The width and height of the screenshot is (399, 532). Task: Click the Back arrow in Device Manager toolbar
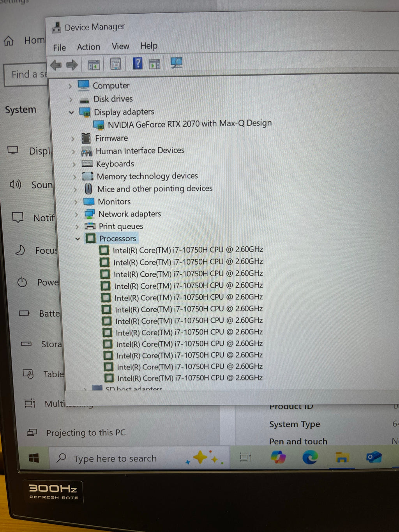tap(56, 65)
